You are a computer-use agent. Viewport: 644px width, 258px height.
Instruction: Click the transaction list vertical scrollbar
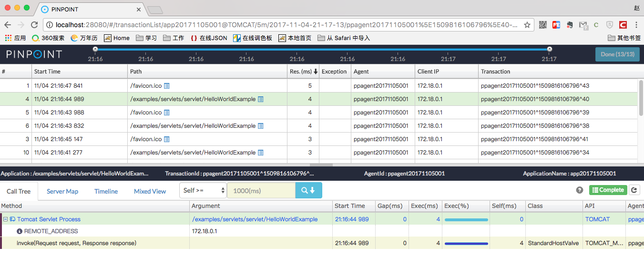[x=641, y=98]
